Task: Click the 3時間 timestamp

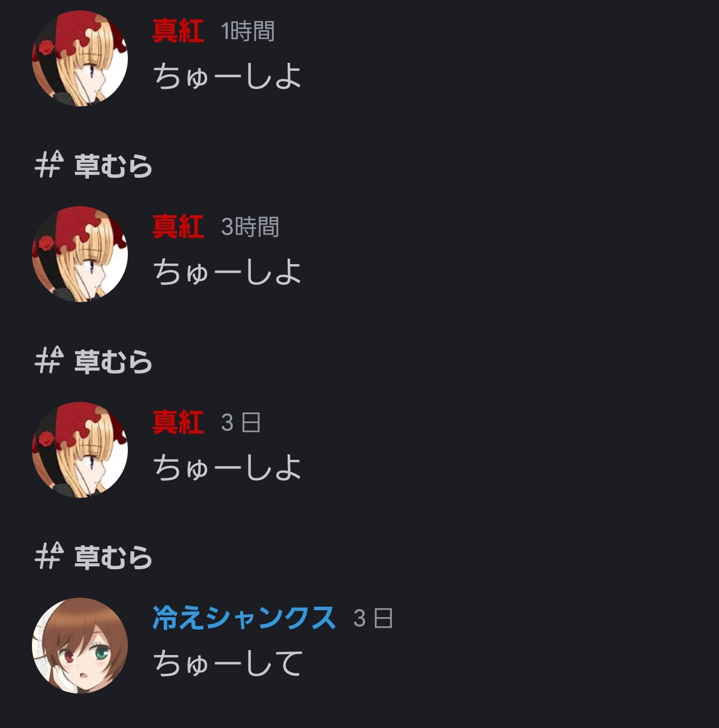Action: pos(250,227)
